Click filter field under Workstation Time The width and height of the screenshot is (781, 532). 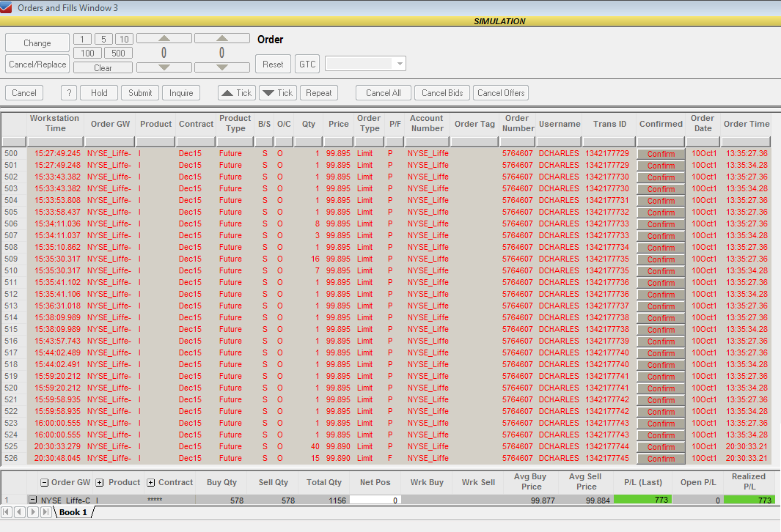[x=55, y=142]
